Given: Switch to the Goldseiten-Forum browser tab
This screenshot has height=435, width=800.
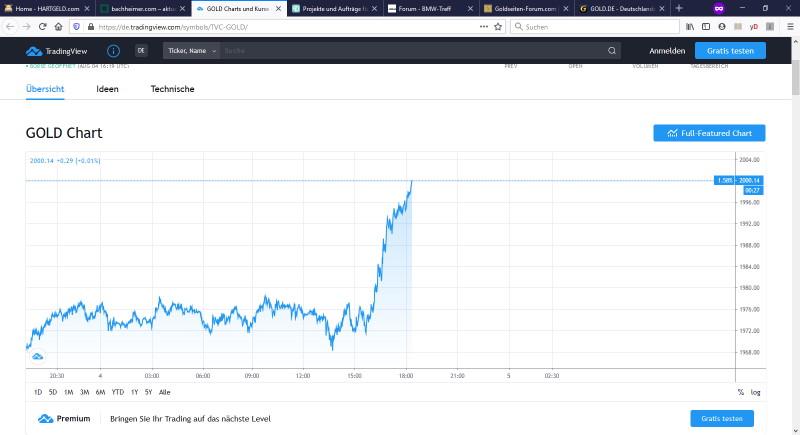Looking at the screenshot, I should pos(525,8).
